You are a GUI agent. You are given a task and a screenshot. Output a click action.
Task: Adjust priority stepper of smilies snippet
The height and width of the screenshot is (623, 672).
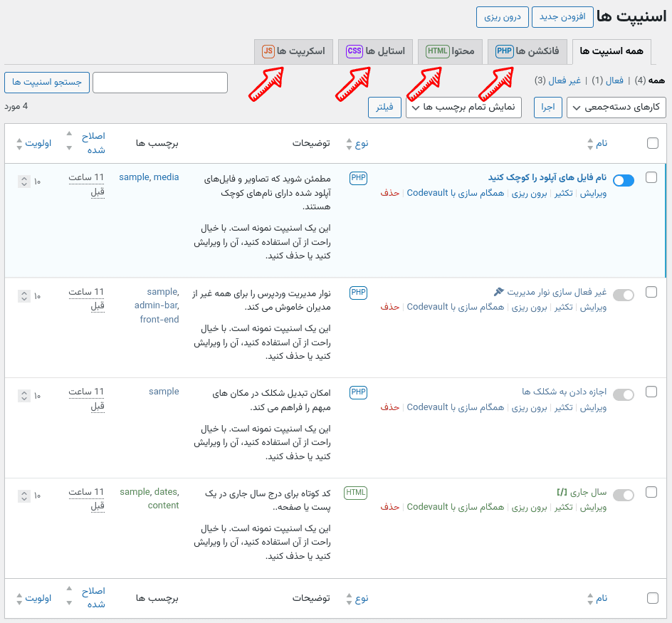click(24, 396)
